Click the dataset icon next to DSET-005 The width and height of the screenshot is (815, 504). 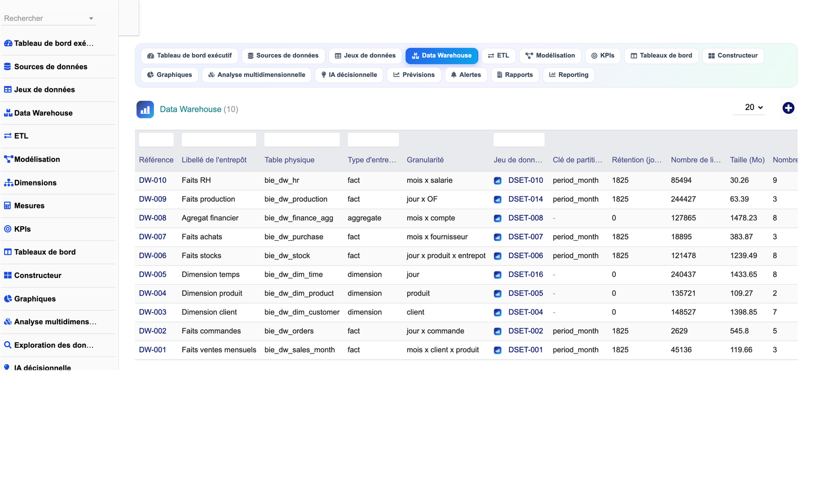coord(497,294)
